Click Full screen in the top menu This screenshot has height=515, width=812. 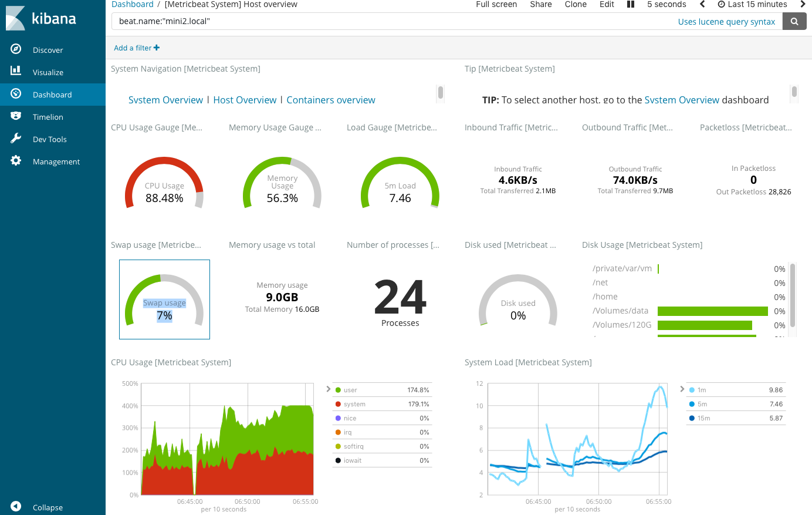496,4
